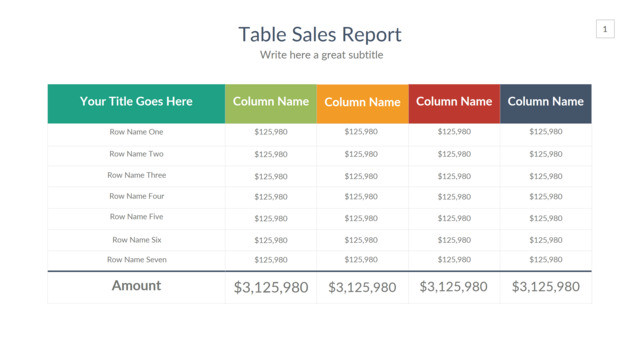Select the Row Name Seven cell
640x360 pixels.
137,260
